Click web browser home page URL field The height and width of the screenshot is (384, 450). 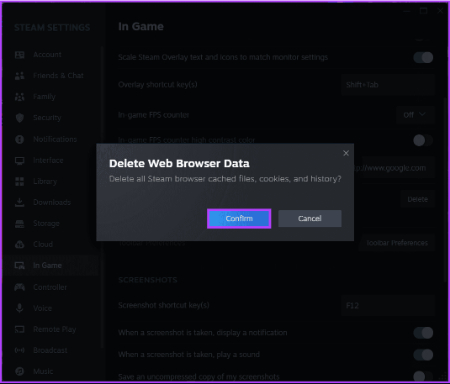394,168
